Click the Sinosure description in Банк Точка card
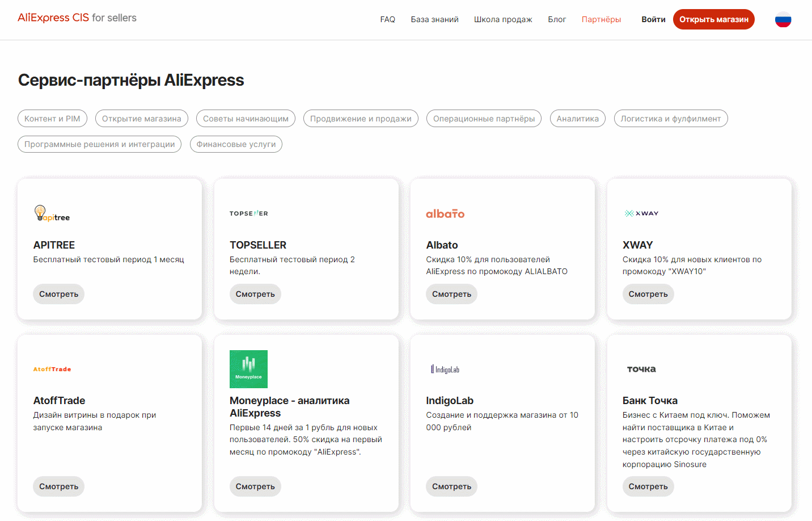812x521 pixels. (696, 440)
